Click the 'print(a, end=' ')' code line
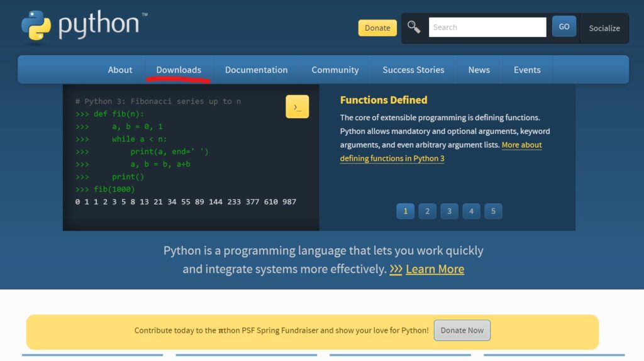The height and width of the screenshot is (361, 644). [169, 152]
